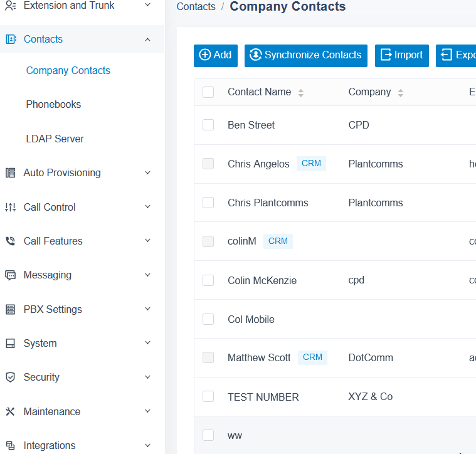Click the Add button label
This screenshot has width=476, height=454.
point(223,55)
